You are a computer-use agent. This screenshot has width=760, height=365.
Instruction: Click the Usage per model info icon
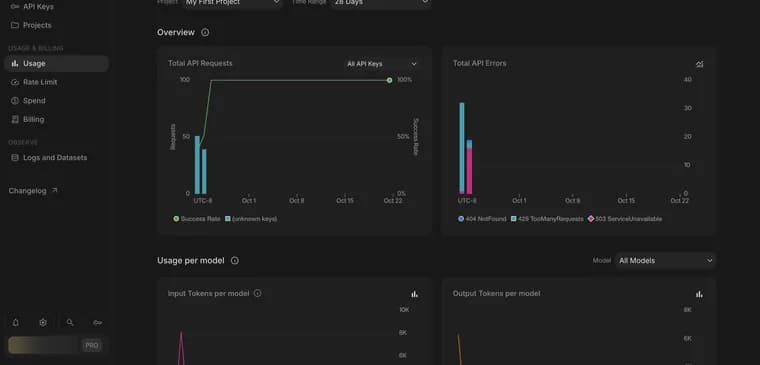coord(235,261)
